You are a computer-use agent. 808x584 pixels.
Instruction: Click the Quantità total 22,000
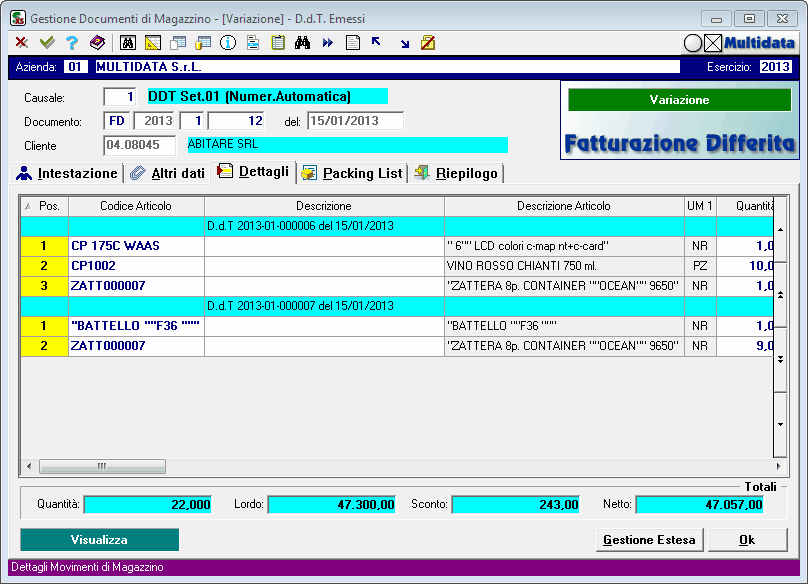click(148, 505)
